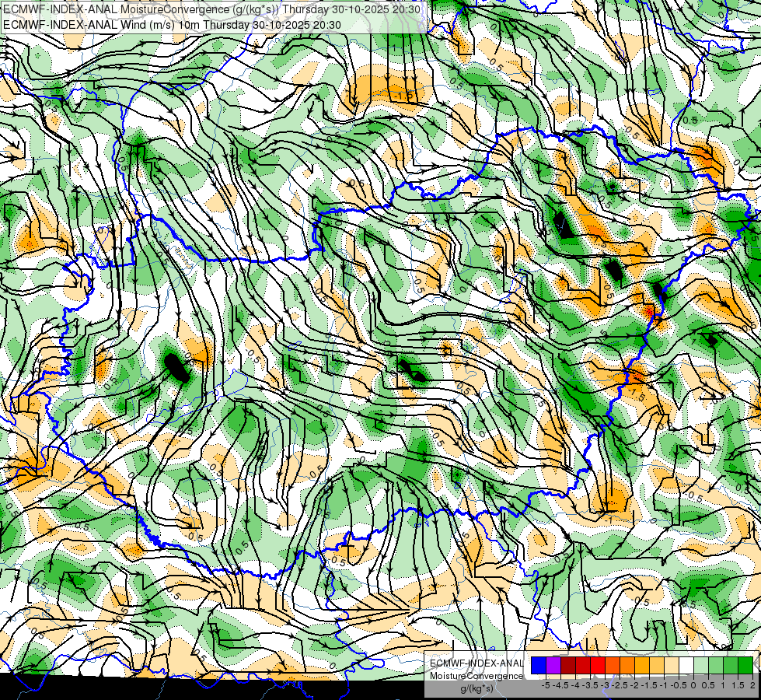Select the dark green swatch between 1.5 and 2
761x700 pixels.
point(745,666)
